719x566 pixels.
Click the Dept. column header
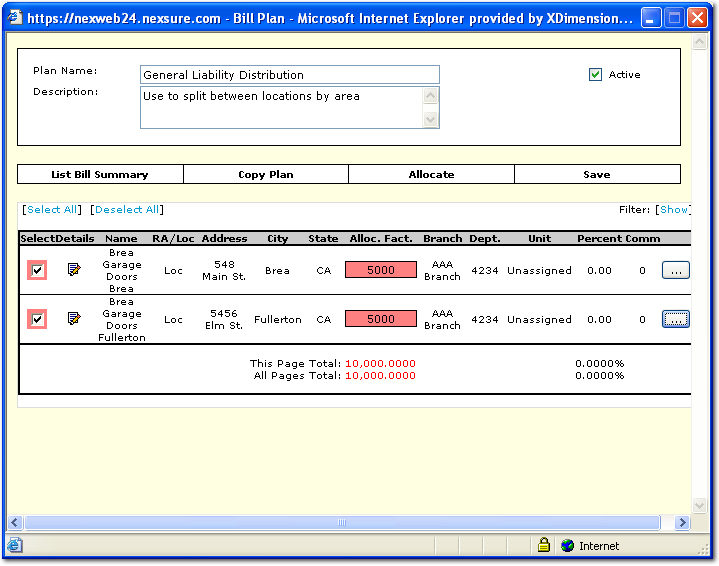pos(485,239)
